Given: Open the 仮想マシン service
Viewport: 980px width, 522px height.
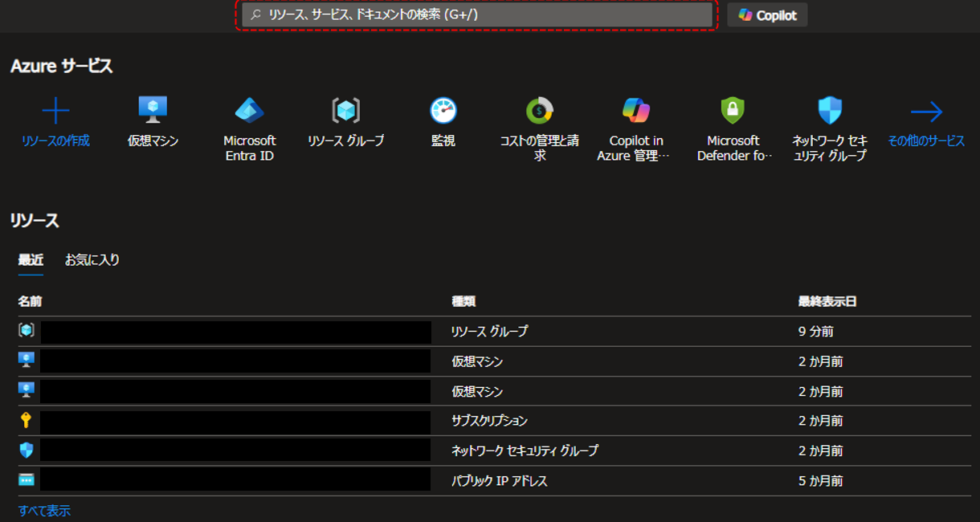Looking at the screenshot, I should pyautogui.click(x=151, y=110).
